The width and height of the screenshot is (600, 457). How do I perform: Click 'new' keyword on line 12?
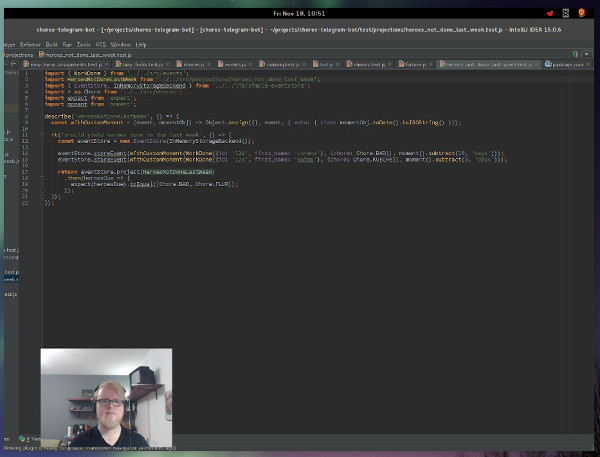click(x=125, y=141)
